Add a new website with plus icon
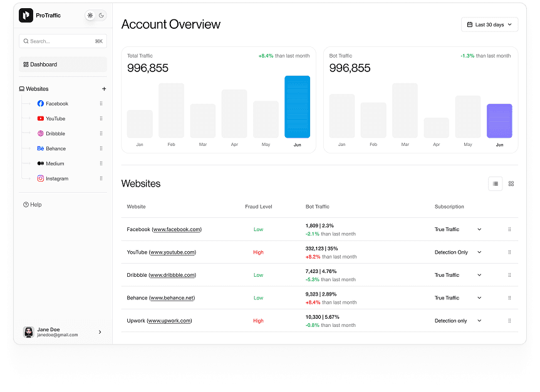 (104, 89)
